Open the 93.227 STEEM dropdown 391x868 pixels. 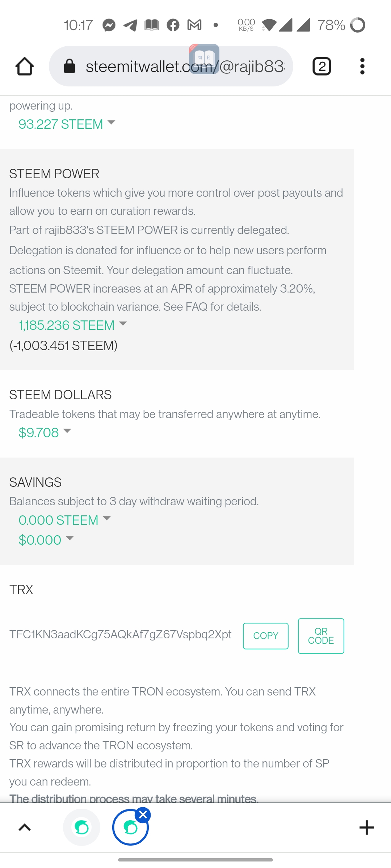(x=67, y=124)
